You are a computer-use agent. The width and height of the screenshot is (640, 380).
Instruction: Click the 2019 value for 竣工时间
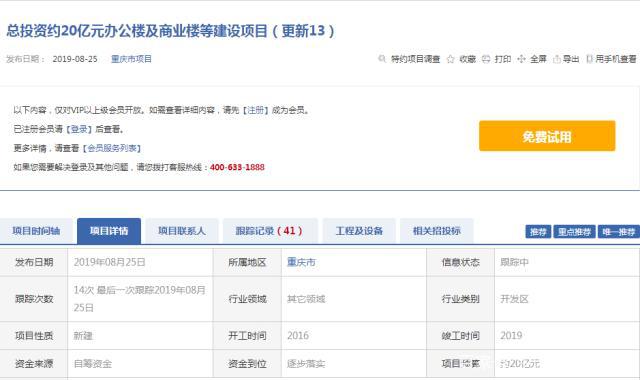pyautogui.click(x=511, y=336)
